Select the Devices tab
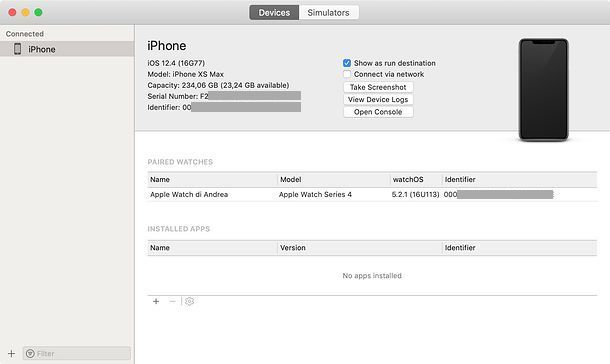Image resolution: width=610 pixels, height=364 pixels. pyautogui.click(x=274, y=12)
